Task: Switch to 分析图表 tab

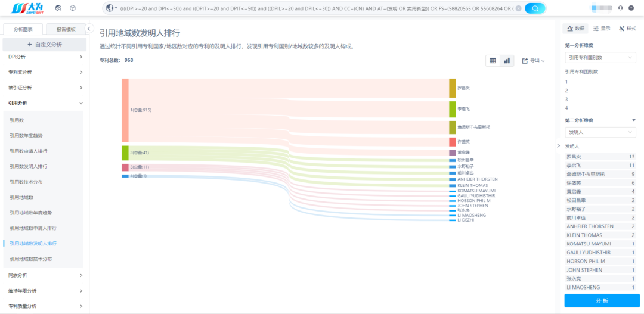Action: coord(23,30)
